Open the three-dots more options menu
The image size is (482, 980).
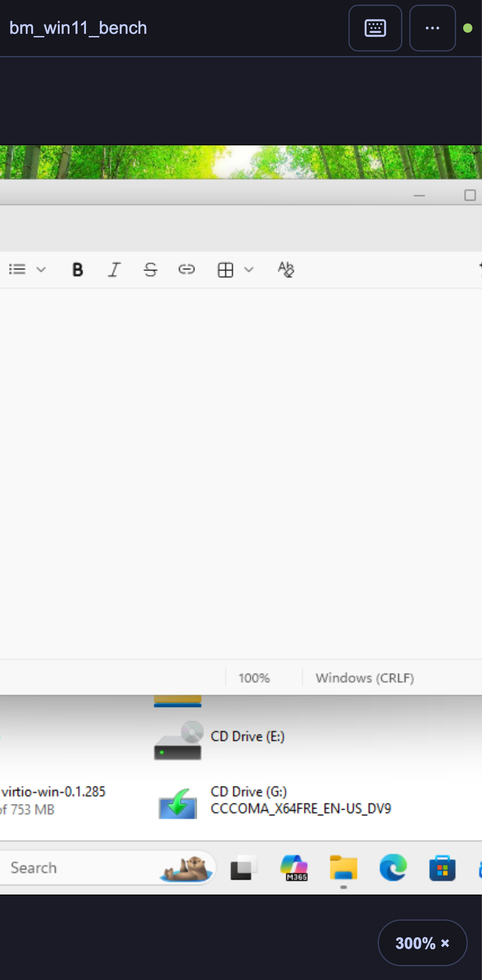point(432,28)
